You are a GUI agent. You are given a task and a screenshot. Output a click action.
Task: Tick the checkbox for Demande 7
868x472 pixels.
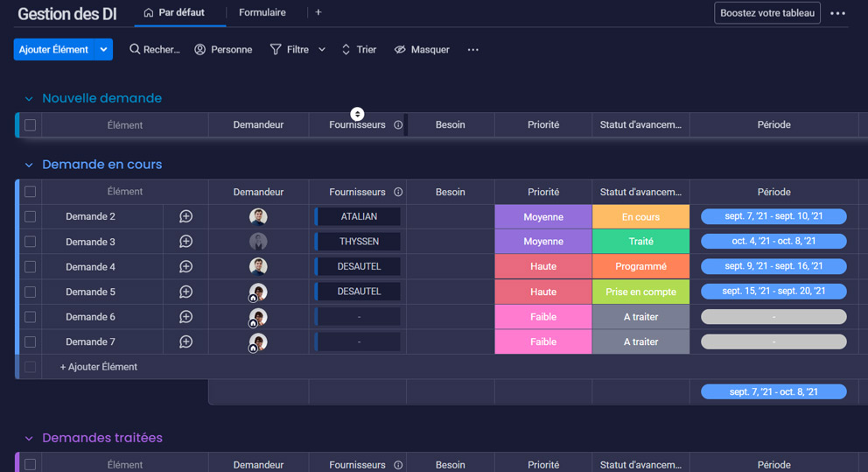(30, 342)
